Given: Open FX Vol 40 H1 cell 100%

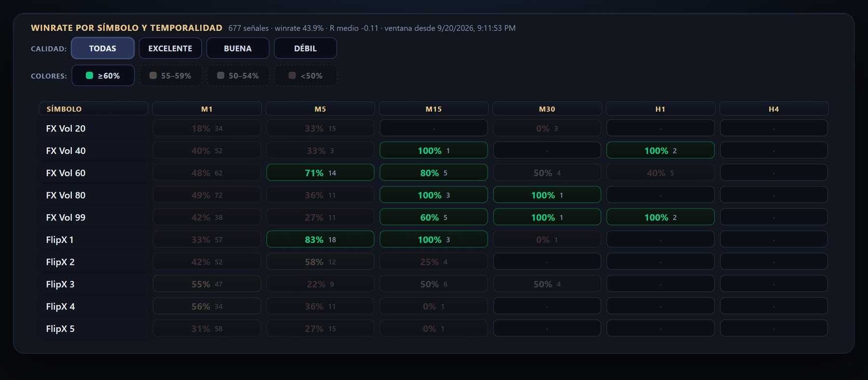Looking at the screenshot, I should point(660,150).
